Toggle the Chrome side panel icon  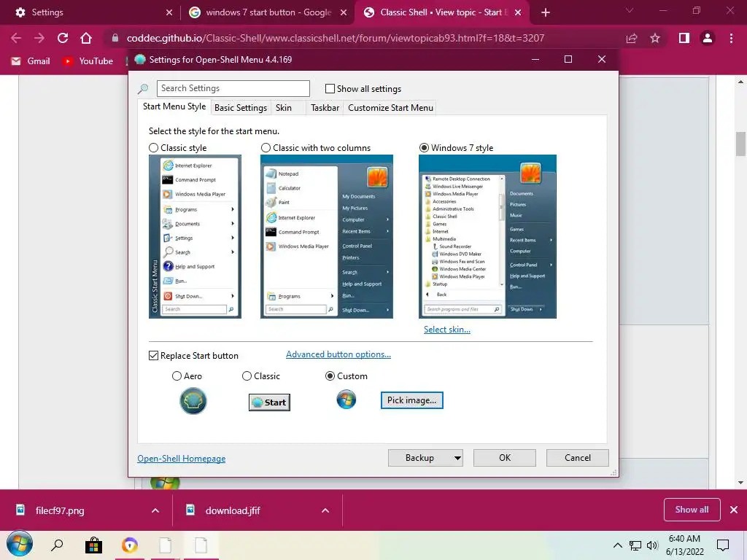tap(684, 38)
